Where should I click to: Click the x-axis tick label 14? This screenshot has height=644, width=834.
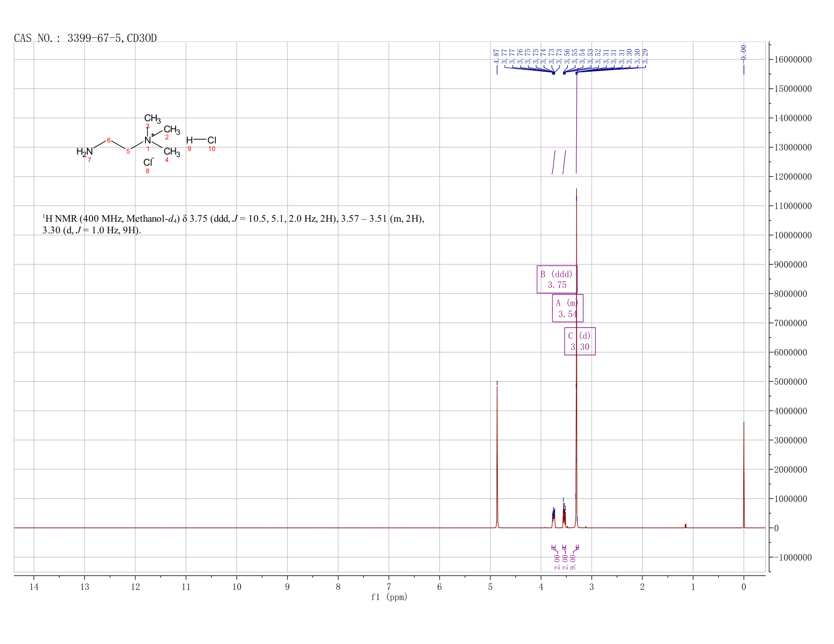click(x=34, y=586)
